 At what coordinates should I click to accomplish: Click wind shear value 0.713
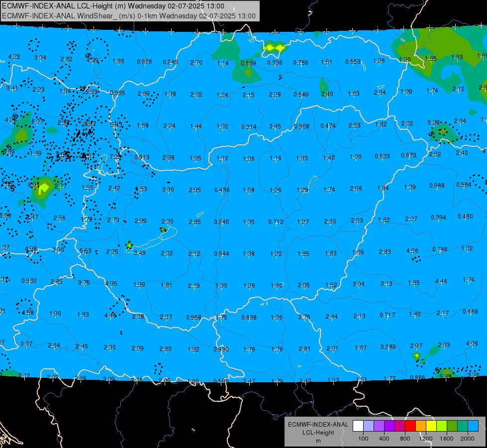tap(276, 222)
